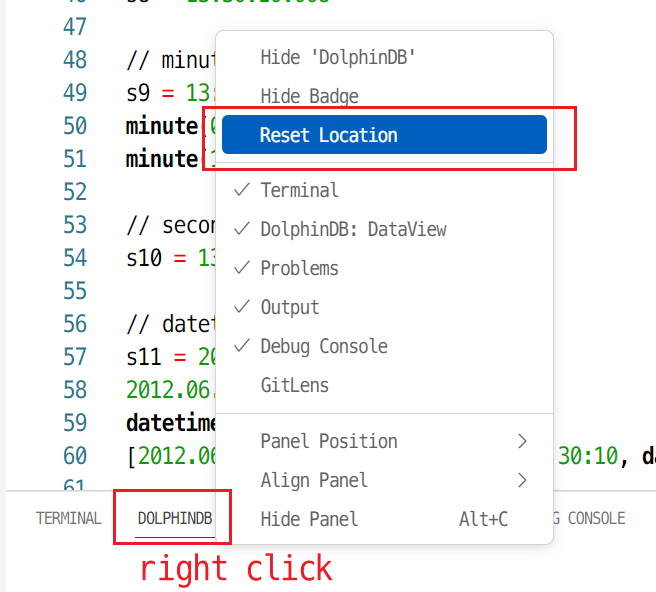Toggle the DolphinDB: DataView view off
Image resolution: width=656 pixels, height=592 pixels.
pos(353,229)
